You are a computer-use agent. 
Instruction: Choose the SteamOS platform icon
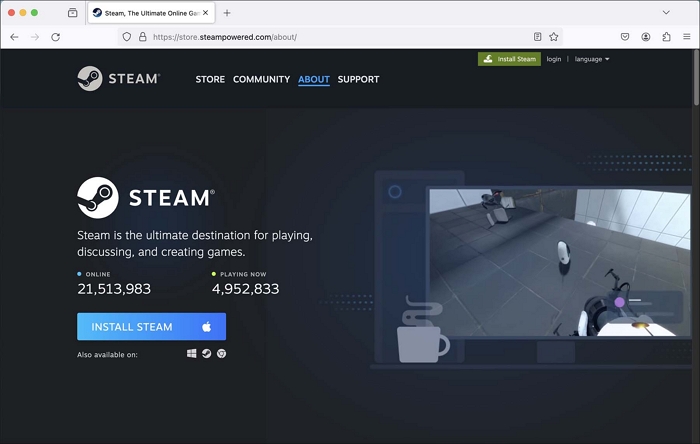pos(206,354)
